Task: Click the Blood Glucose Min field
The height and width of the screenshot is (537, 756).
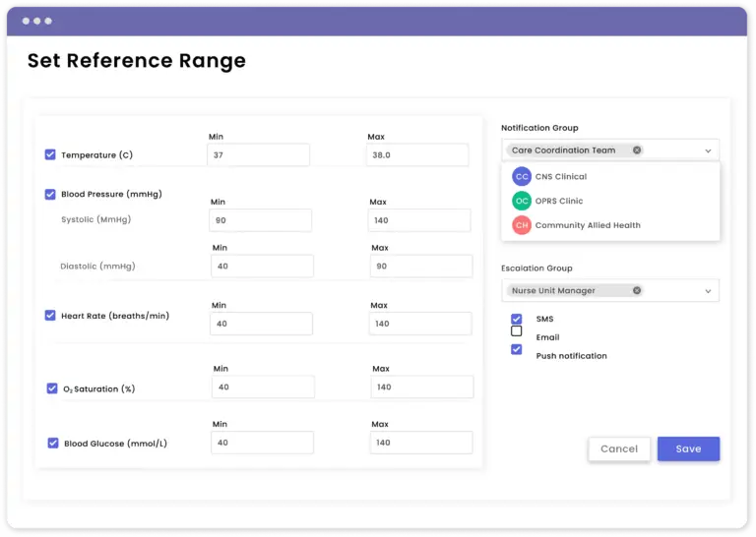Action: [x=262, y=443]
